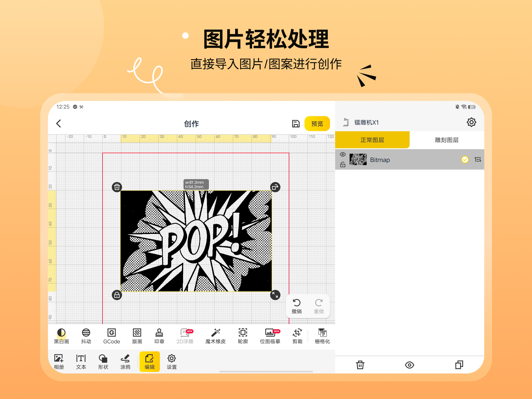Select the 版画 print style
Viewport: 532px width, 399px height.
[137, 336]
